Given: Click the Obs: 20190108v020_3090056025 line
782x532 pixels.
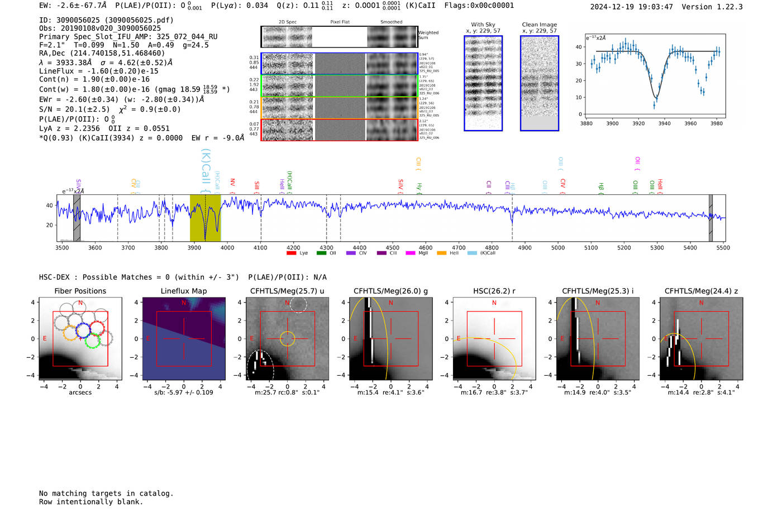Looking at the screenshot, I should [100, 28].
